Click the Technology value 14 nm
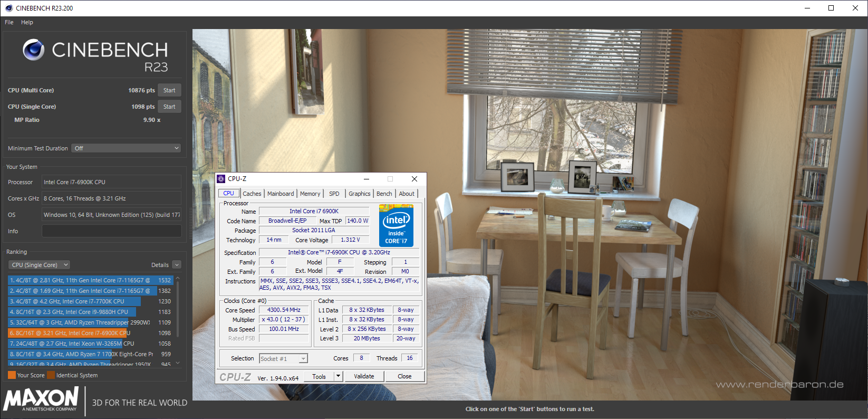Screen dimensions: 868x419 tap(274, 240)
